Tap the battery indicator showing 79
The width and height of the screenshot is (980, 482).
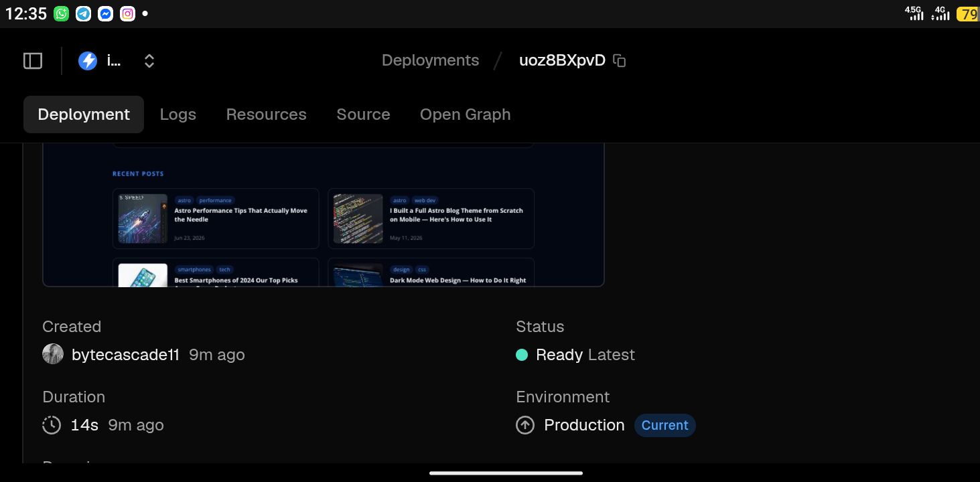tap(968, 13)
